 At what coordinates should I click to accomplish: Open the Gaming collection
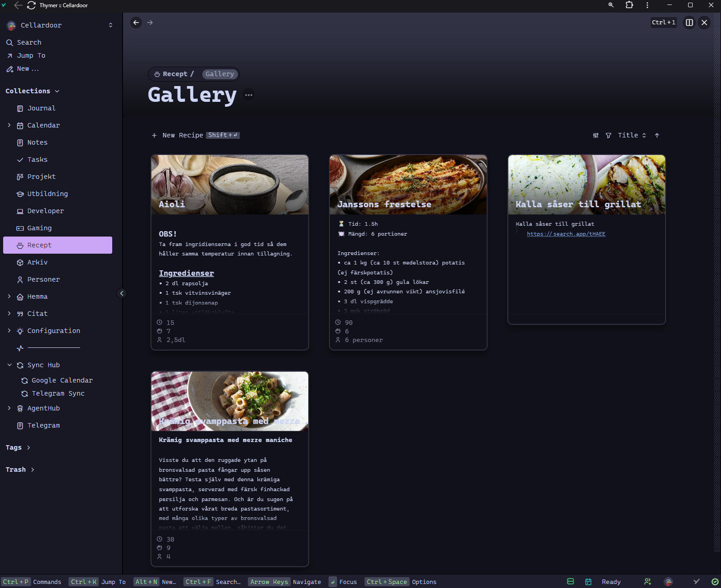coord(58,228)
